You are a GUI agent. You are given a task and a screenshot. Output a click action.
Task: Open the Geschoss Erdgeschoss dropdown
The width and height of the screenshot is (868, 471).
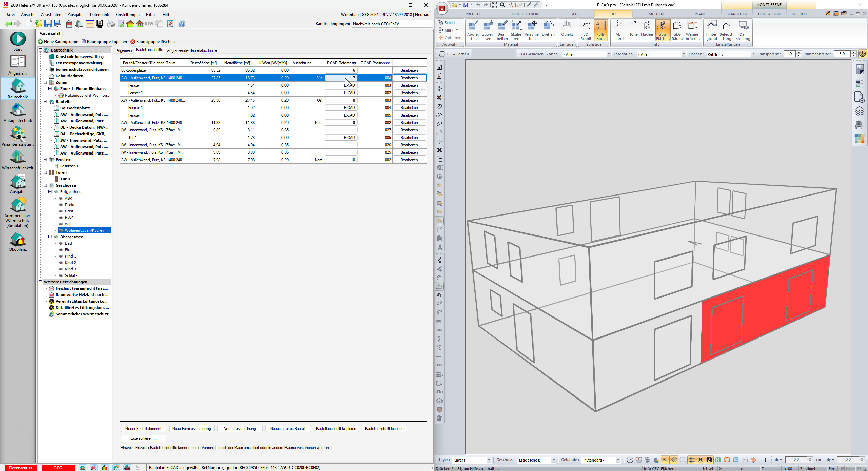coord(554,460)
